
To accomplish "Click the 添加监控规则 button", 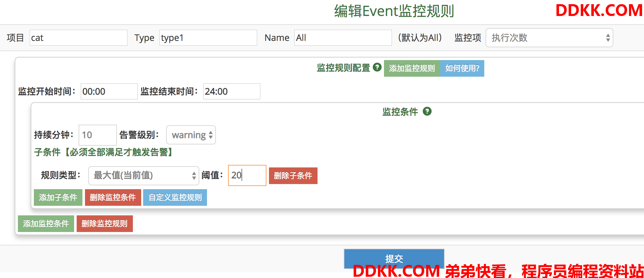I will [412, 68].
